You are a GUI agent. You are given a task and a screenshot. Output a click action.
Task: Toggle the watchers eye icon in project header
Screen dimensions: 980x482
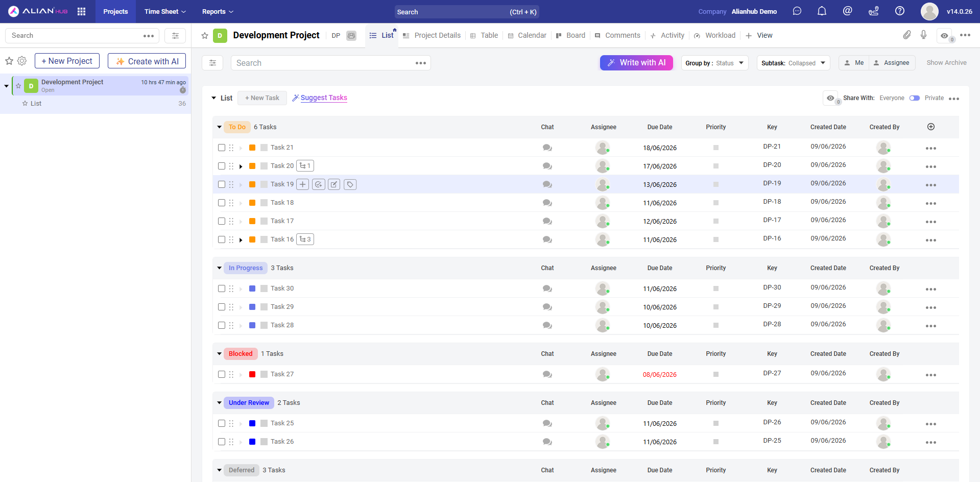coord(945,35)
